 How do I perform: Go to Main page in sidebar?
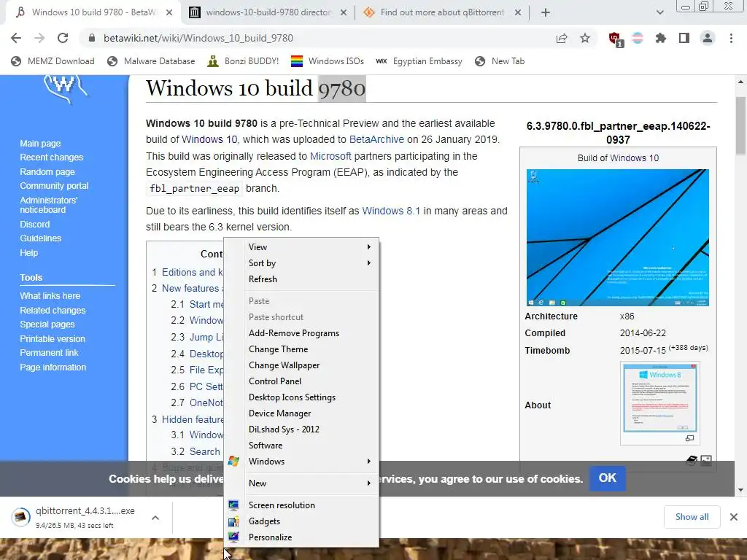point(40,144)
